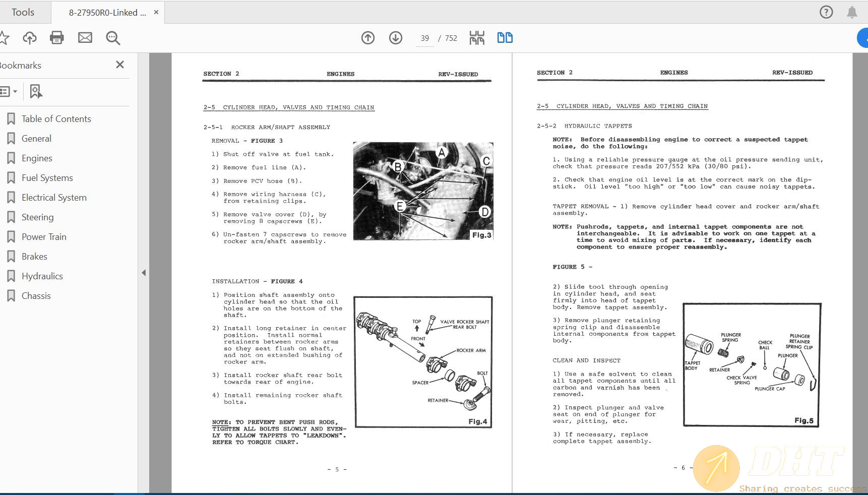Click the find bookmark icon
Image resolution: width=868 pixels, height=495 pixels.
click(36, 91)
